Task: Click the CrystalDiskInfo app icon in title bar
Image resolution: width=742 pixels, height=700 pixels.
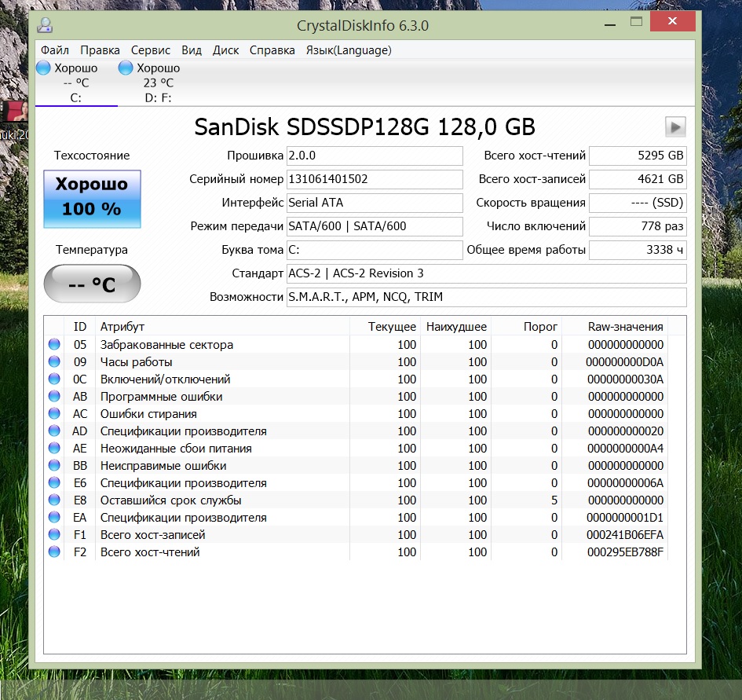Action: point(45,25)
